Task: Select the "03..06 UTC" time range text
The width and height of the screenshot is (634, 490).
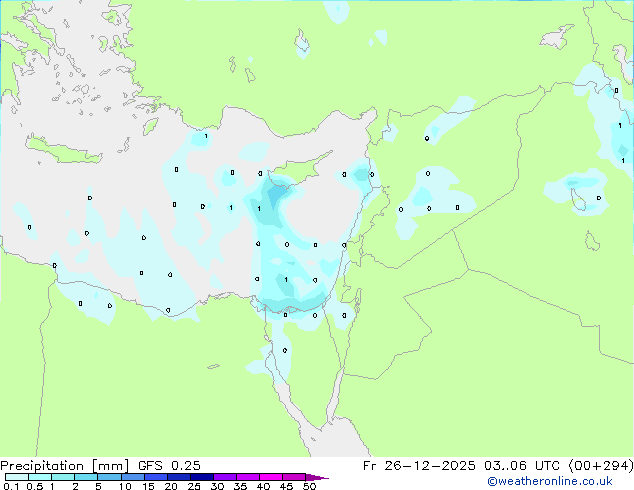Action: 522,466
